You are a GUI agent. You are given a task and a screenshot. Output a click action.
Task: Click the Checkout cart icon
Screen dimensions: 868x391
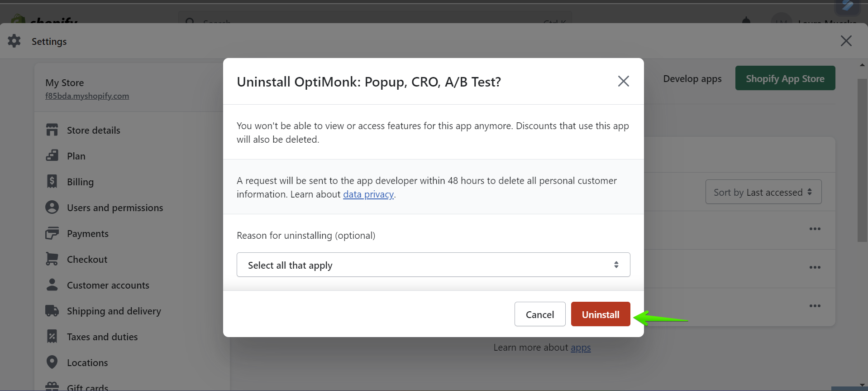coord(52,259)
